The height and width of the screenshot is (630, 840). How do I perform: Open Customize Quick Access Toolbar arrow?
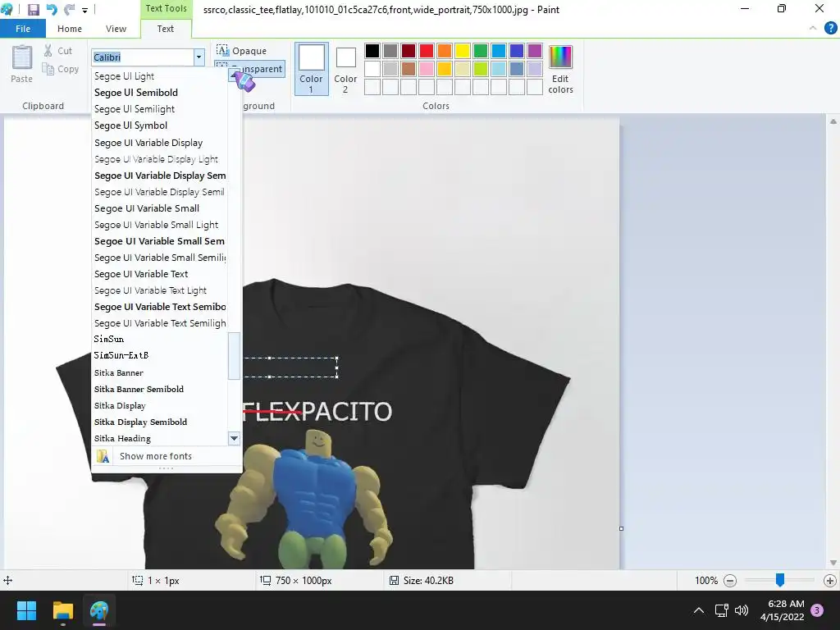84,10
